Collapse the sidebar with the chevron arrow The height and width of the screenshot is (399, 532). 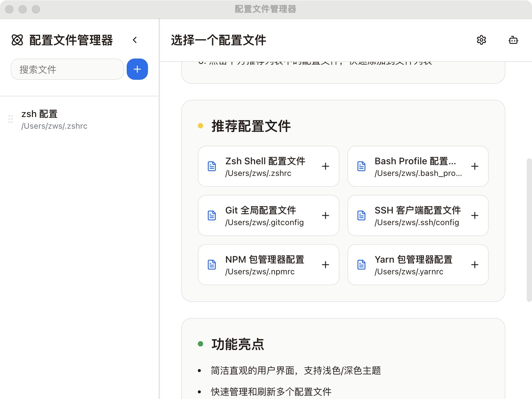coord(135,40)
